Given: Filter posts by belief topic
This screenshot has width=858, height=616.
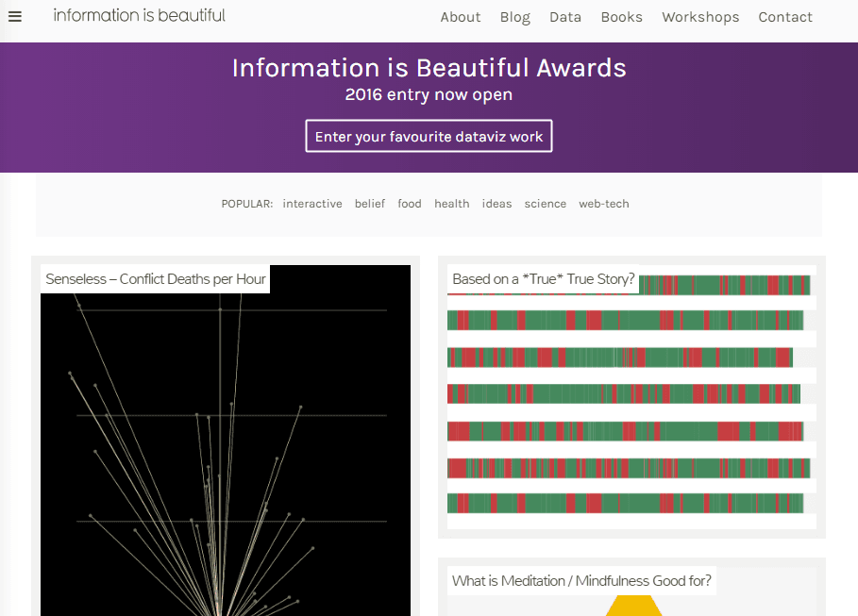Looking at the screenshot, I should 370,203.
